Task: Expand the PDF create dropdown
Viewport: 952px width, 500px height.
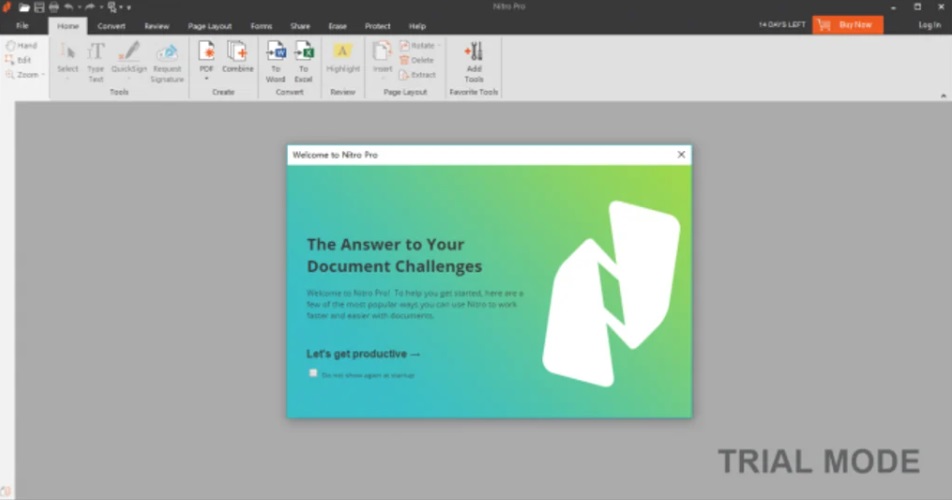Action: pos(206,78)
